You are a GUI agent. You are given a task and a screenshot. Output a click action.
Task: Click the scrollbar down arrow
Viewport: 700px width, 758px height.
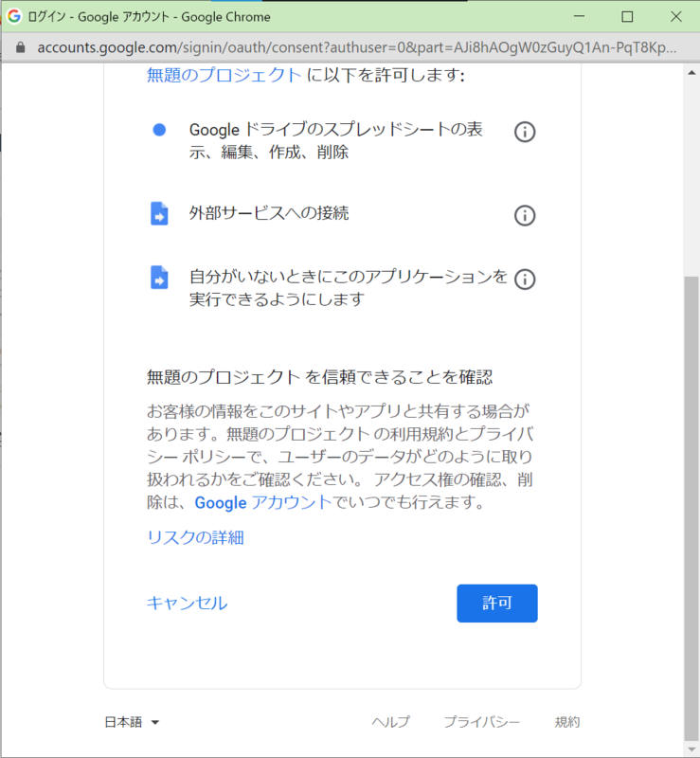pos(691,749)
